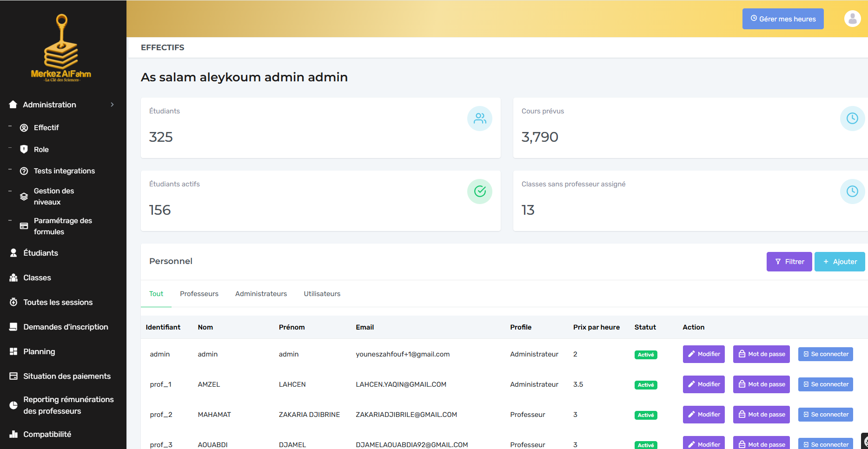Click the Statut column header

pos(645,327)
